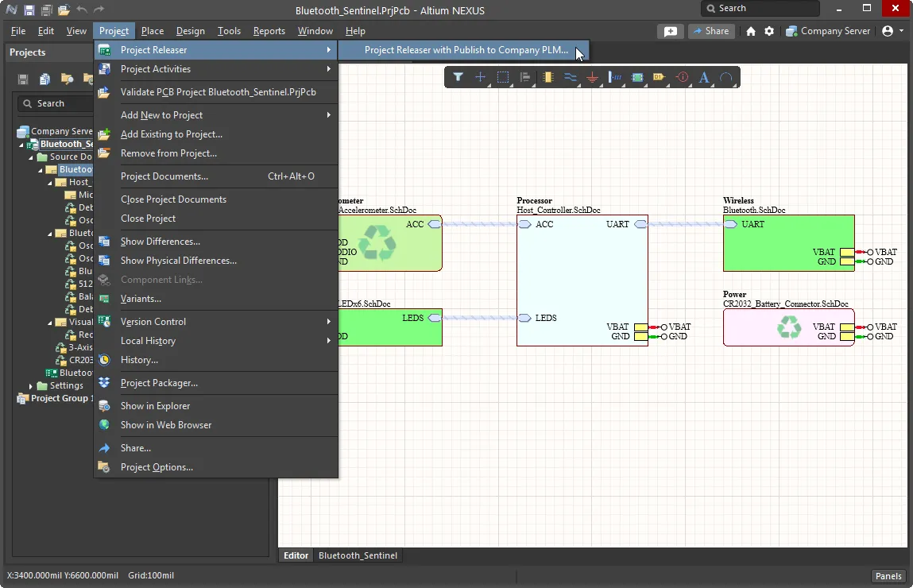
Task: Expand the Settings folder
Action: 31,385
